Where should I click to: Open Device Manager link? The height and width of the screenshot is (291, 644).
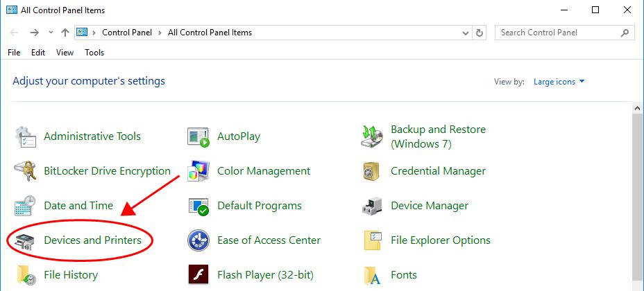[x=430, y=206]
